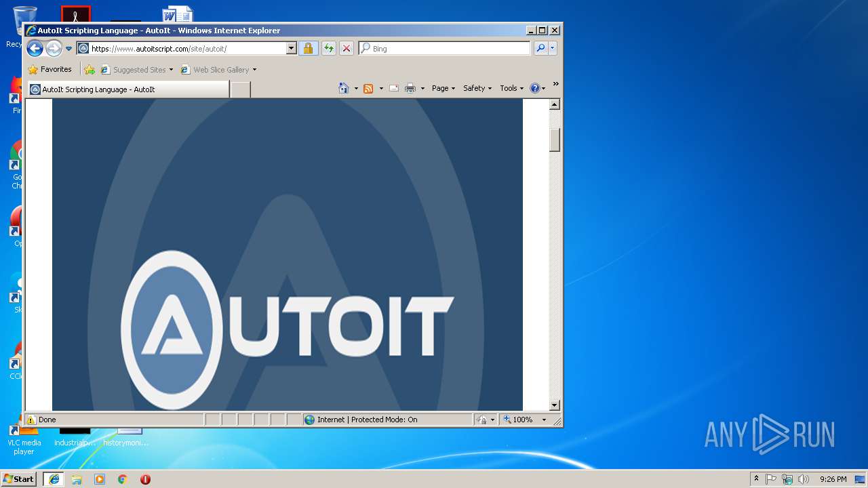Open the Page menu
The height and width of the screenshot is (488, 868).
(443, 88)
